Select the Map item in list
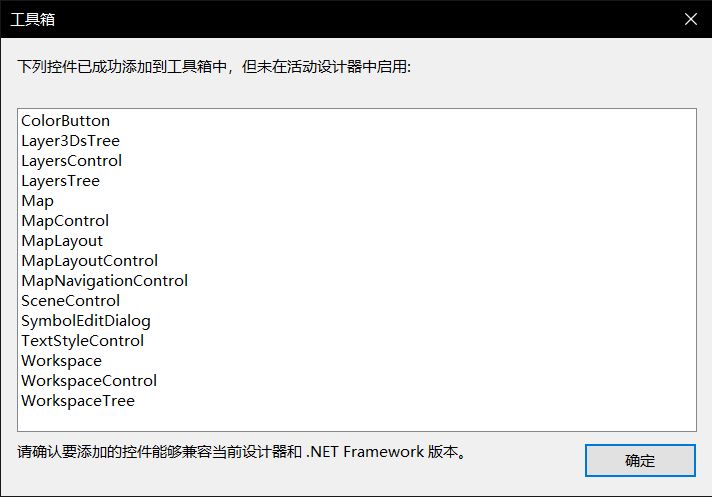 pos(37,201)
